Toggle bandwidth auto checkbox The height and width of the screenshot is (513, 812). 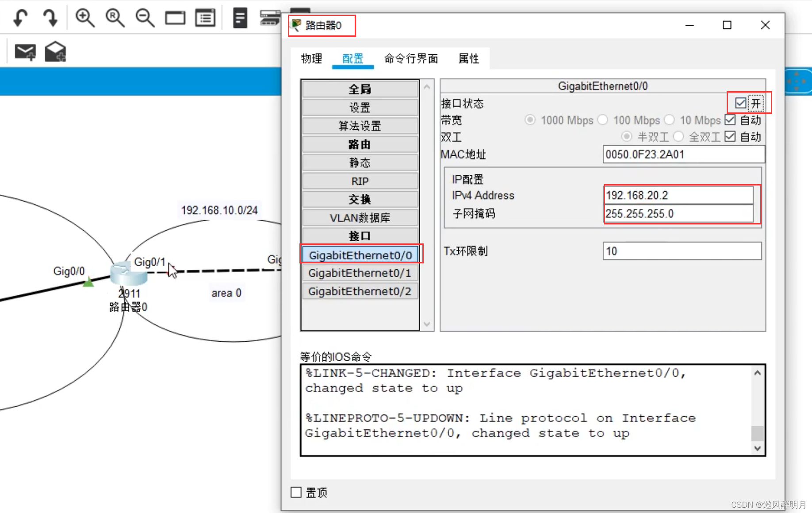[x=730, y=120]
